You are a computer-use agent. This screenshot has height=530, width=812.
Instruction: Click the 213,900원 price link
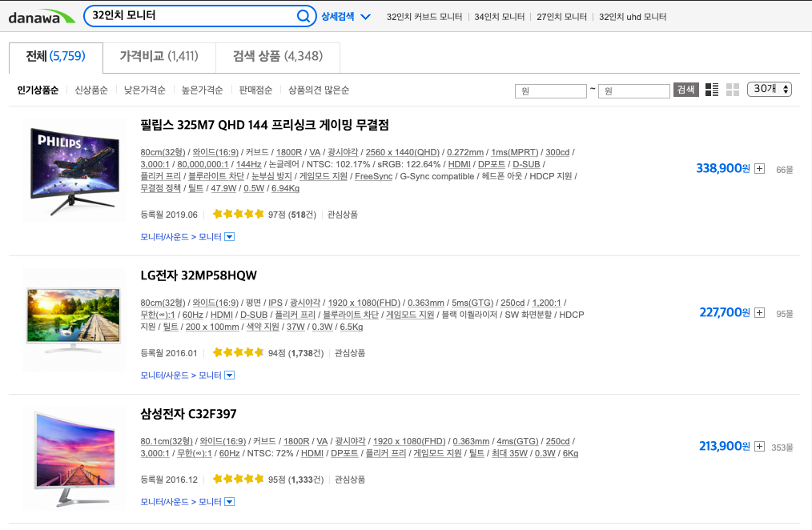coord(725,446)
